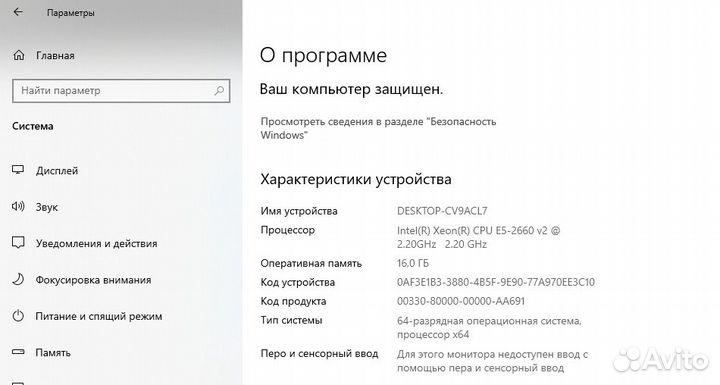Click the Storage drive icon

(18, 352)
